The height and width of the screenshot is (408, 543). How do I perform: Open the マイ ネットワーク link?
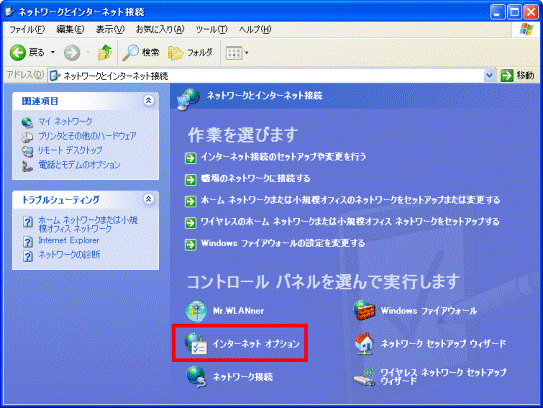pyautogui.click(x=65, y=122)
